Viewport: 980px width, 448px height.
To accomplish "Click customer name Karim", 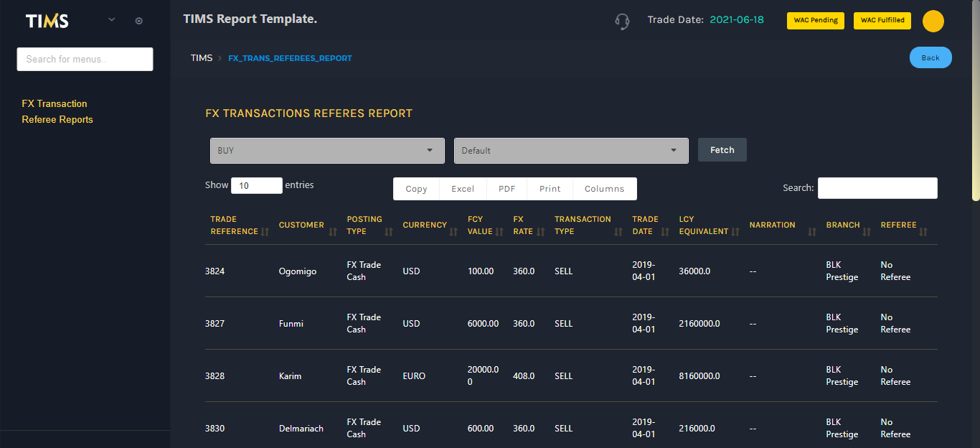I will pos(290,376).
